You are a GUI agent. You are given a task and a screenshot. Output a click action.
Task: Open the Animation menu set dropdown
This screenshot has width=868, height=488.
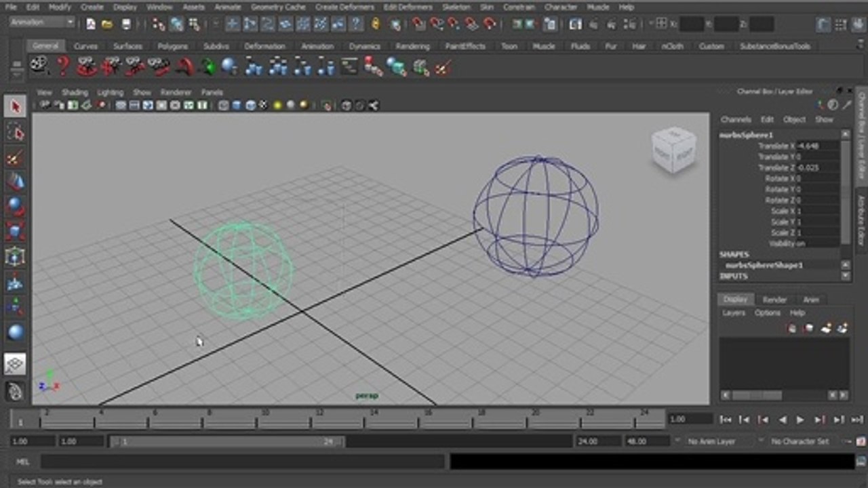click(42, 22)
